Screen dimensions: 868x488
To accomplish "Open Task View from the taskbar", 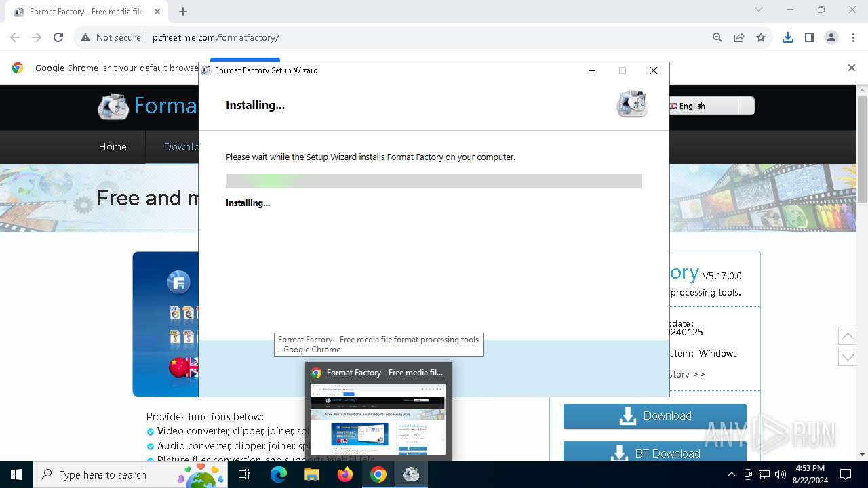I will (244, 474).
